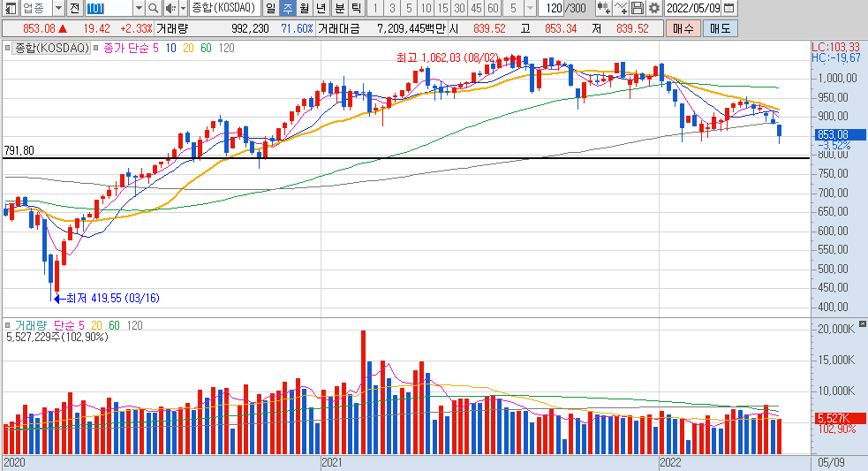Image resolution: width=868 pixels, height=471 pixels.
Task: Click the price MA 120 legend label
Action: 226,49
